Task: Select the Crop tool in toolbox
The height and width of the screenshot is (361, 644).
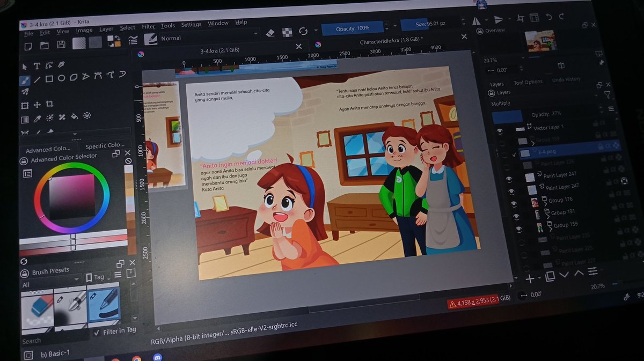Action: (x=49, y=104)
